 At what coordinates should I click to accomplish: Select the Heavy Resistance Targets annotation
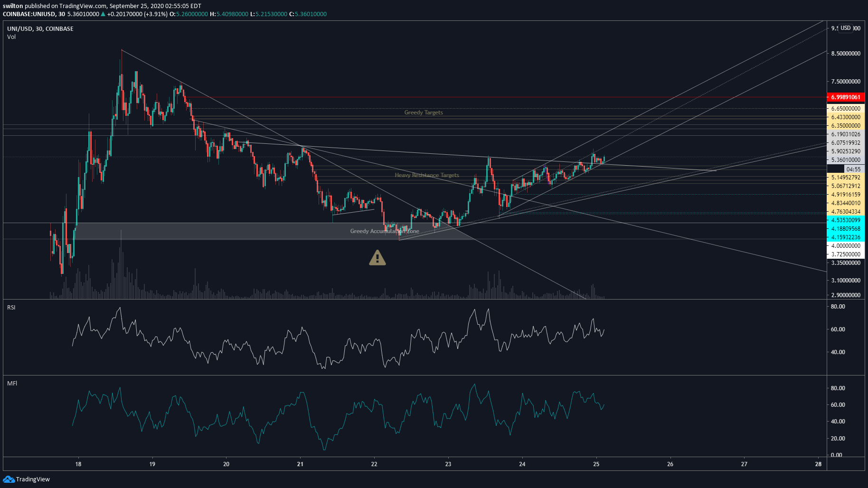[x=427, y=175]
